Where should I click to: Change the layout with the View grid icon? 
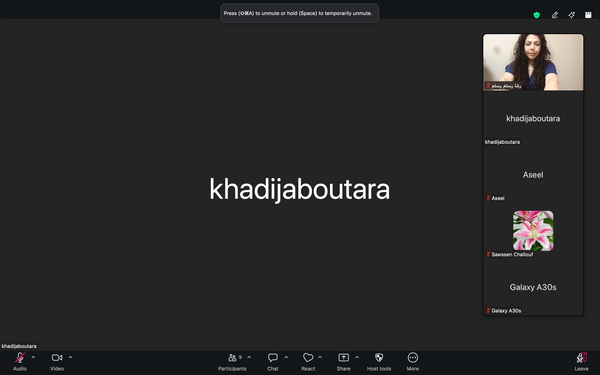coord(588,15)
